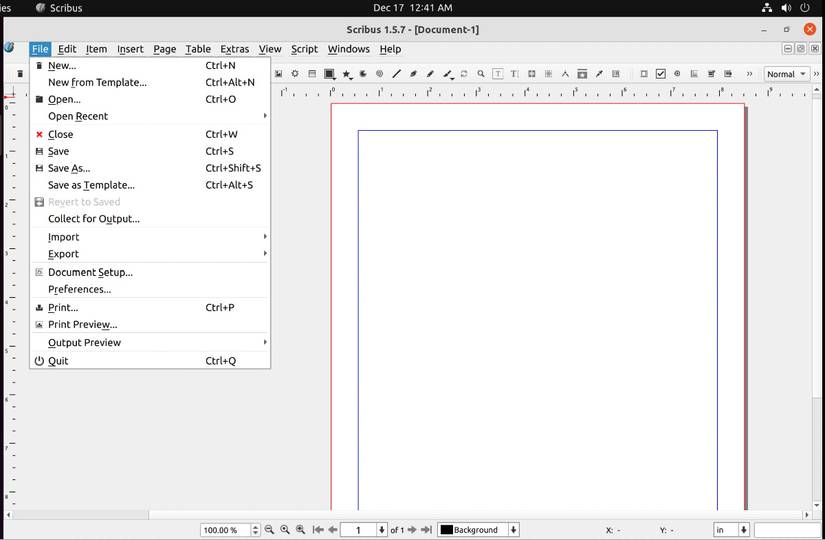Select the Table tool in toolbar

tap(312, 74)
